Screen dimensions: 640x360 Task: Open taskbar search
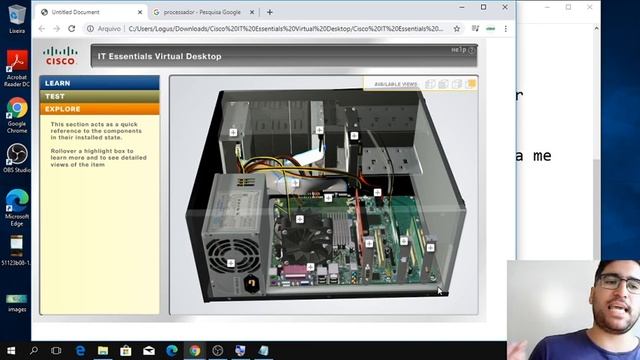[x=34, y=351]
